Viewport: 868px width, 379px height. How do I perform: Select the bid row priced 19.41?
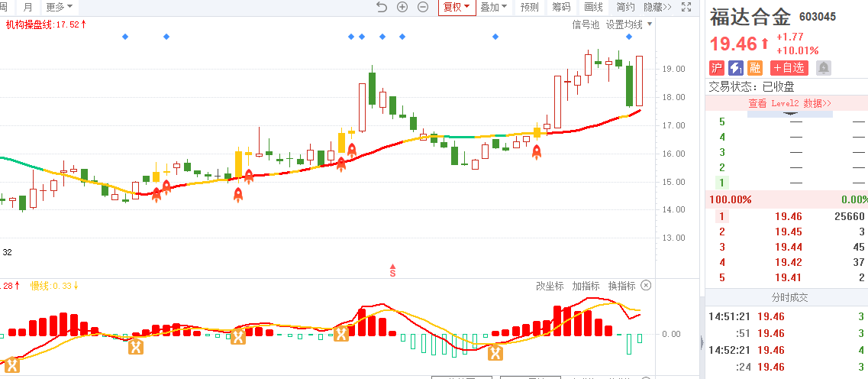pos(786,278)
